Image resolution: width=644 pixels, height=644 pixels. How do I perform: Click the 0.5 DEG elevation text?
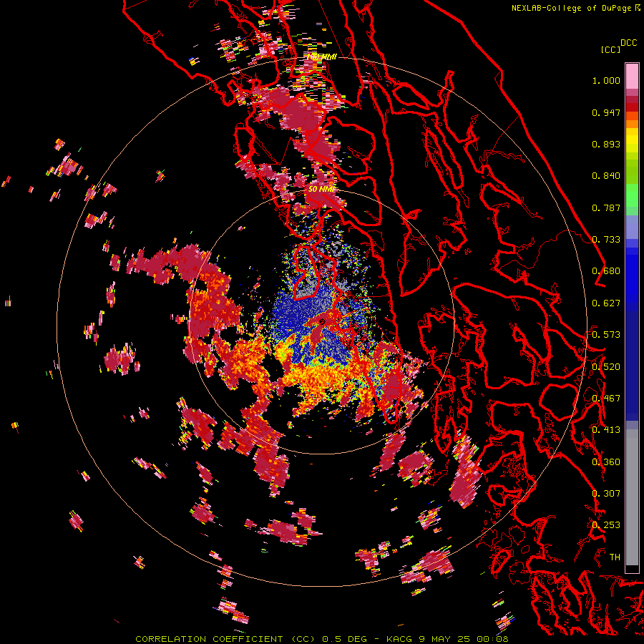coord(344,639)
